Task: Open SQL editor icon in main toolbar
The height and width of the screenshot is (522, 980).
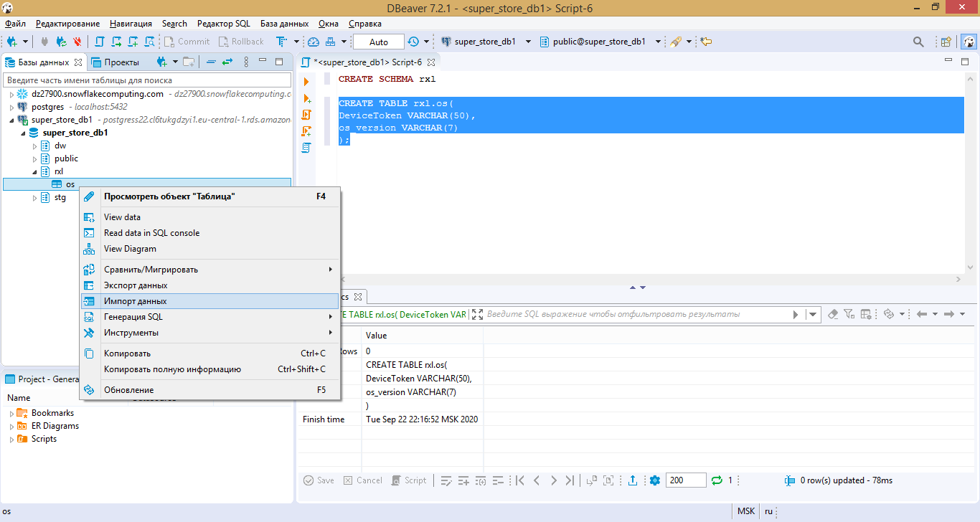Action: coord(100,42)
